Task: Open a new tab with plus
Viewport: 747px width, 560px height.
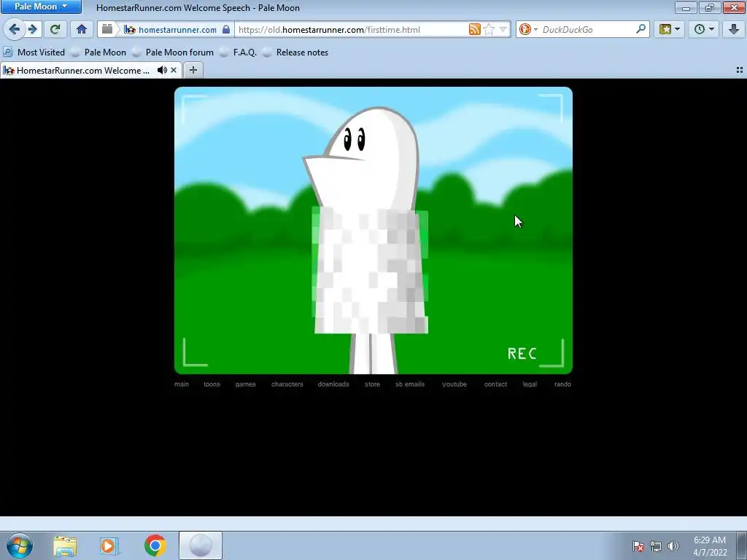Action: (x=193, y=71)
